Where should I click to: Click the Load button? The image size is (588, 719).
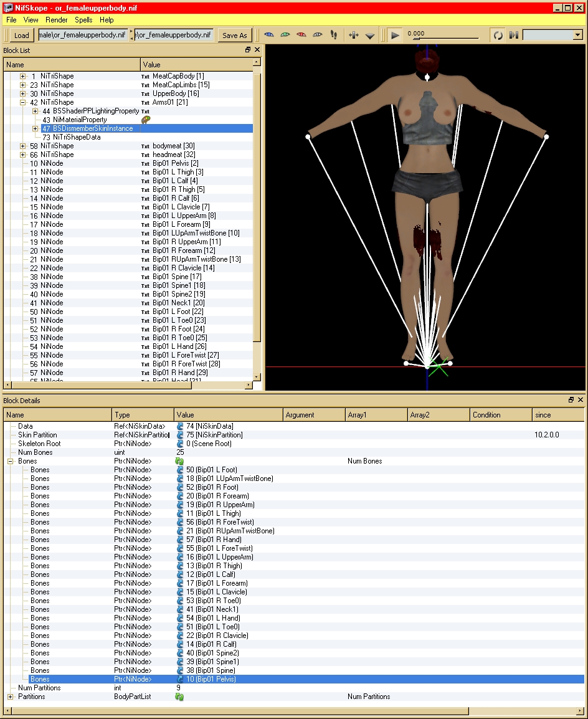tap(22, 36)
